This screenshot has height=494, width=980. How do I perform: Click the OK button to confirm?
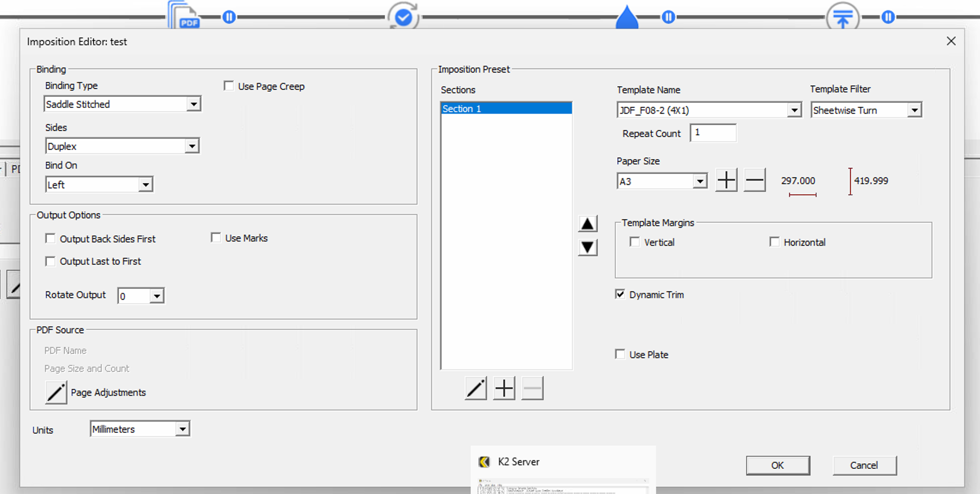[x=778, y=465]
